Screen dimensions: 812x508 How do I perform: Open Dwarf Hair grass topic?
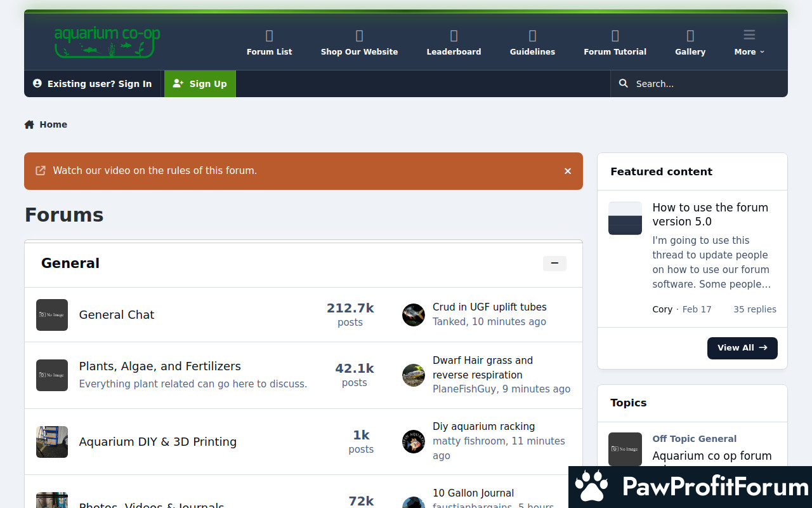[483, 368]
